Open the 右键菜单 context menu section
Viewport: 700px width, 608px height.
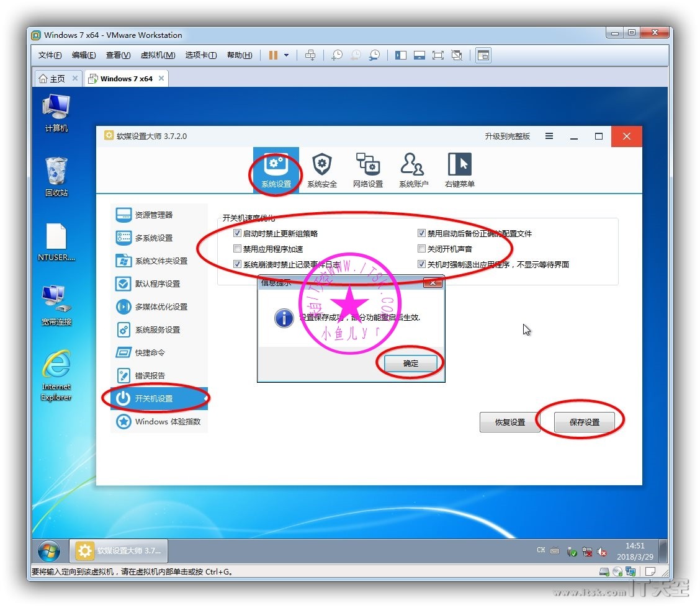459,171
